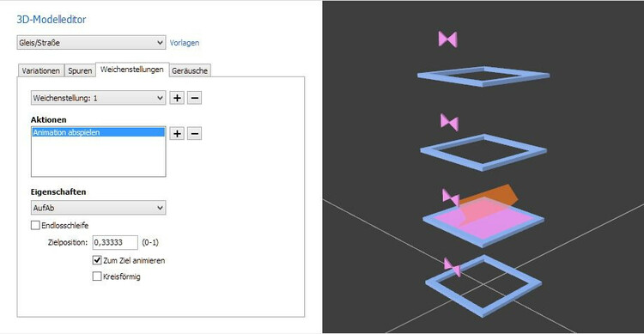Image resolution: width=644 pixels, height=334 pixels.
Task: Switch to the Spuren tab
Action: click(80, 70)
